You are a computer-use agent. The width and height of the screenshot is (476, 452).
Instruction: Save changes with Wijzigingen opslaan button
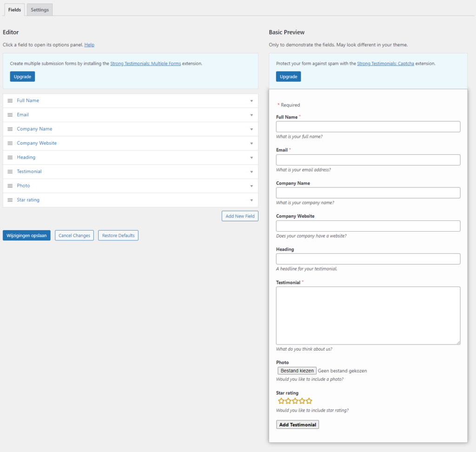pyautogui.click(x=26, y=235)
